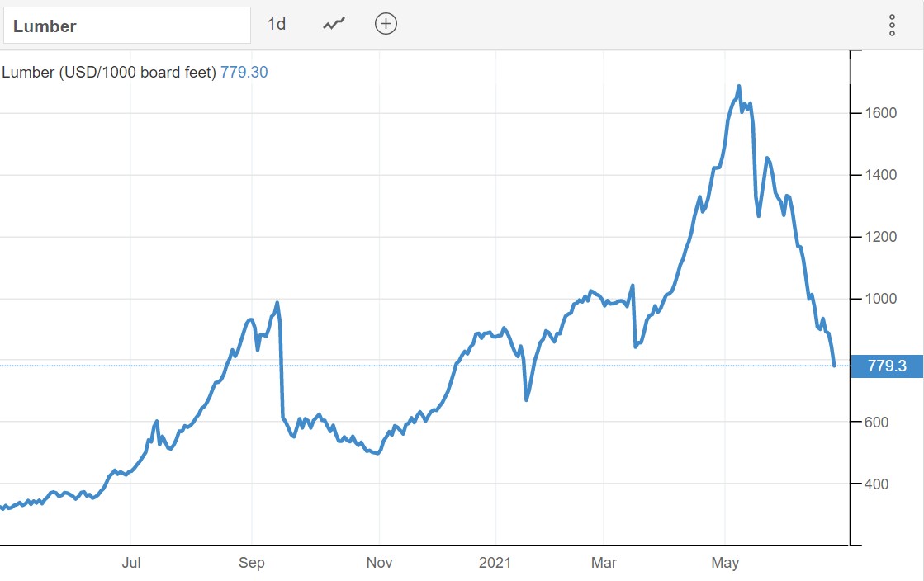This screenshot has height=581, width=924.
Task: Click the 1000 price axis label
Action: point(882,299)
